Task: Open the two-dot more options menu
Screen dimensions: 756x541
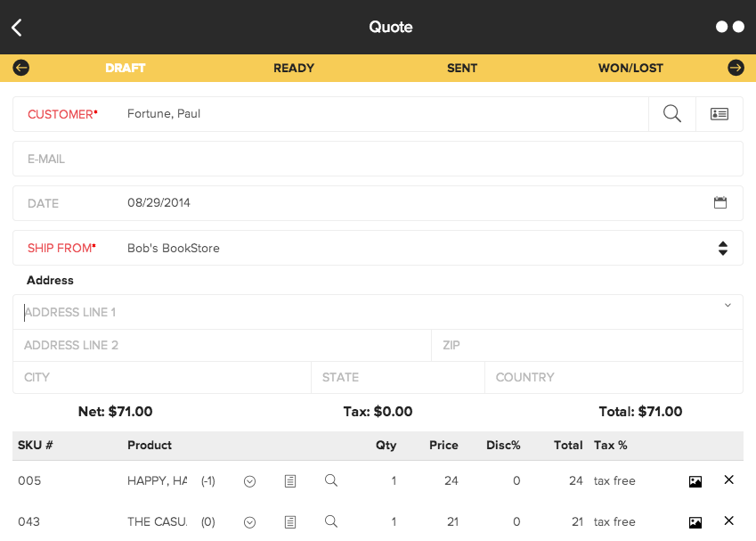Action: pos(729,27)
